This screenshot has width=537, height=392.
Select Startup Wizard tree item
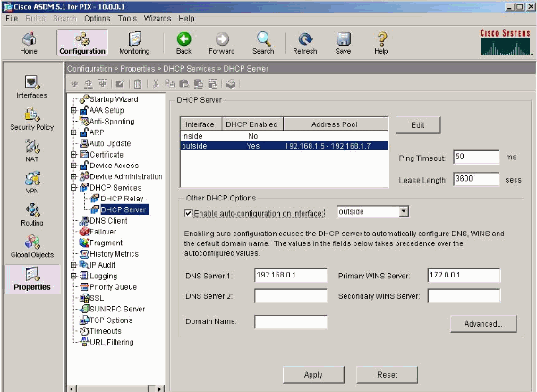tap(114, 99)
